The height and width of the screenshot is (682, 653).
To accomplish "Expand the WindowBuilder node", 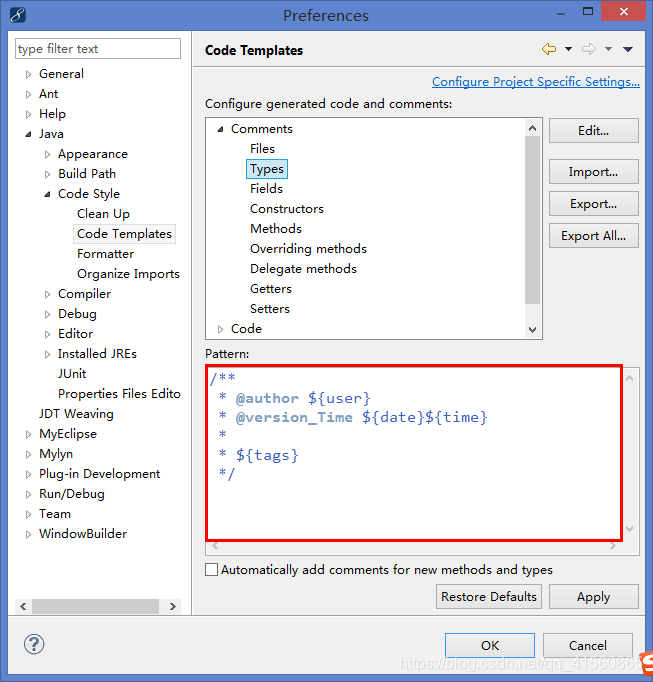I will coord(28,535).
